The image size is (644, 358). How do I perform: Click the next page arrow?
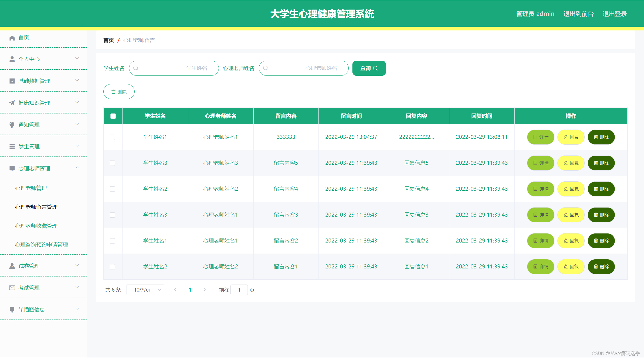[x=205, y=290]
